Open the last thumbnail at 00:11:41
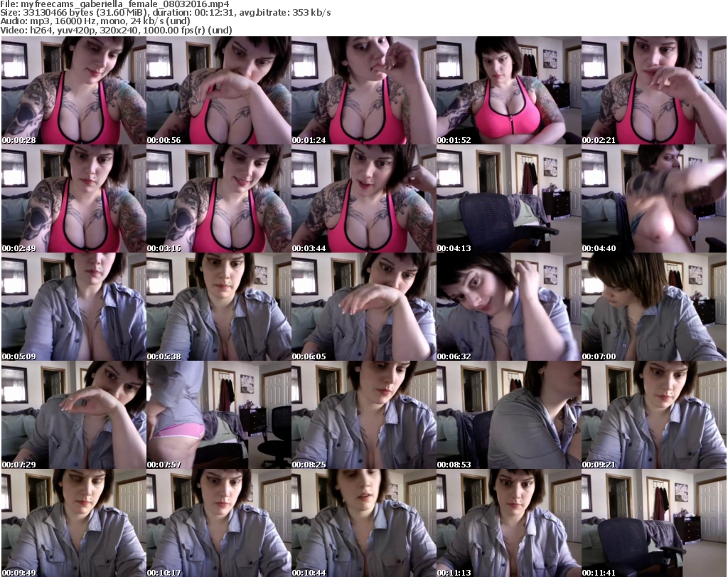The width and height of the screenshot is (728, 577). (x=653, y=523)
